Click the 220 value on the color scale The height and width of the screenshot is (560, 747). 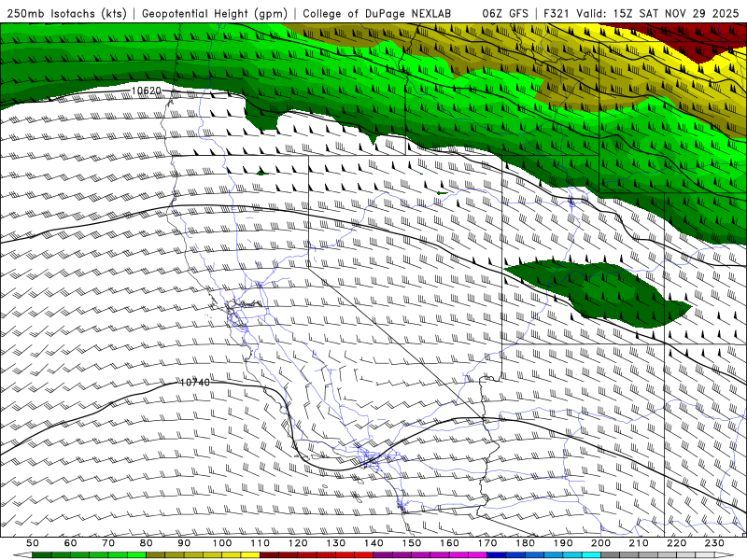point(677,543)
